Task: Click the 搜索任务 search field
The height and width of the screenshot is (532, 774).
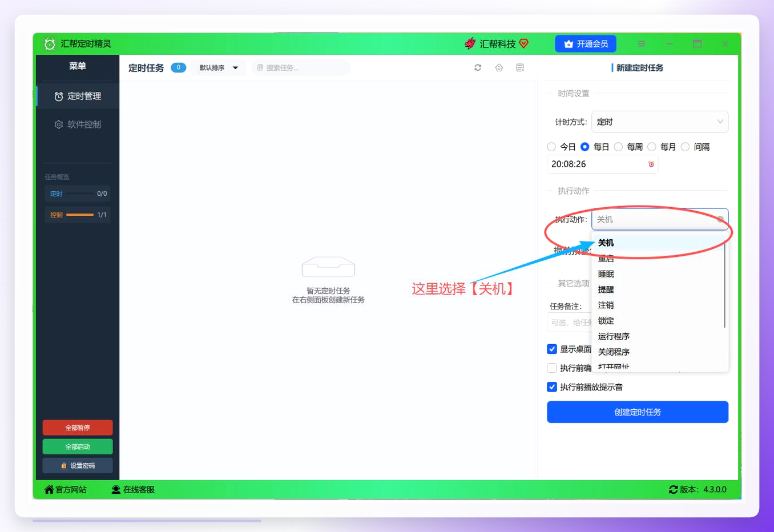Action: click(301, 67)
